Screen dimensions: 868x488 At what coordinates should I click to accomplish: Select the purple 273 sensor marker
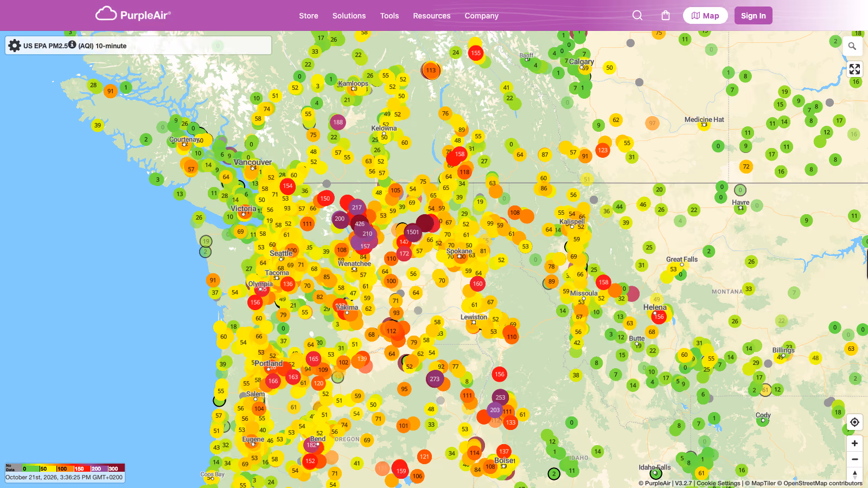[x=435, y=379]
